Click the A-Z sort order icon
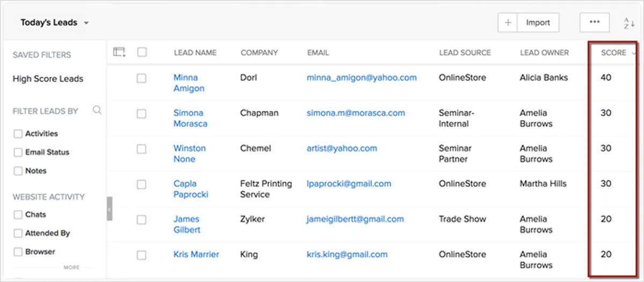644x282 pixels. (629, 23)
